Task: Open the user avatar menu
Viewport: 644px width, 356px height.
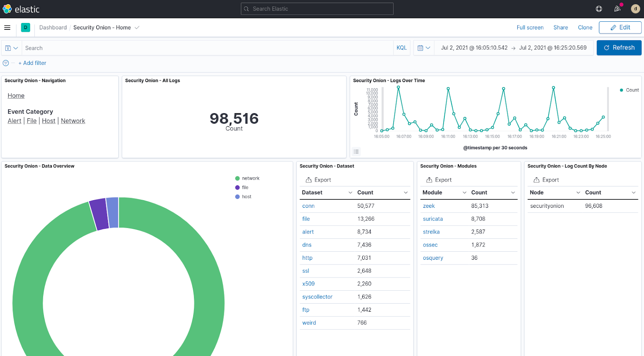Action: pyautogui.click(x=636, y=9)
